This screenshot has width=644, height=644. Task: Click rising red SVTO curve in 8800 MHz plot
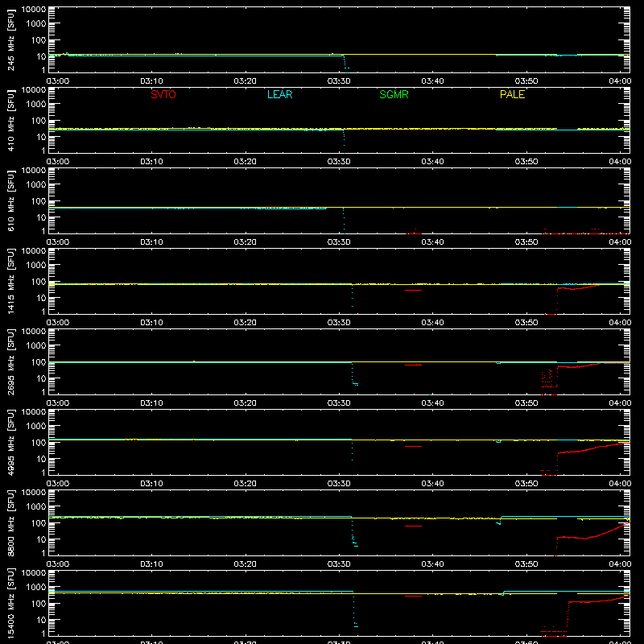pyautogui.click(x=593, y=535)
